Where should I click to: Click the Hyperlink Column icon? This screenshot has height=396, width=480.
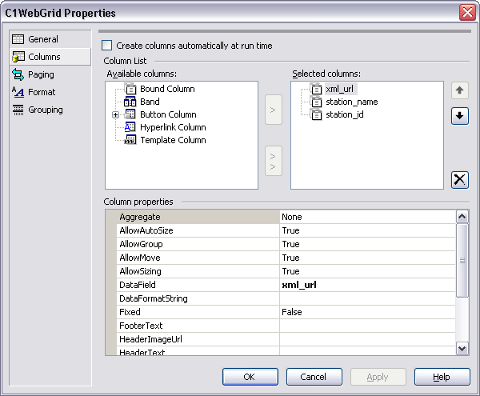tap(130, 127)
